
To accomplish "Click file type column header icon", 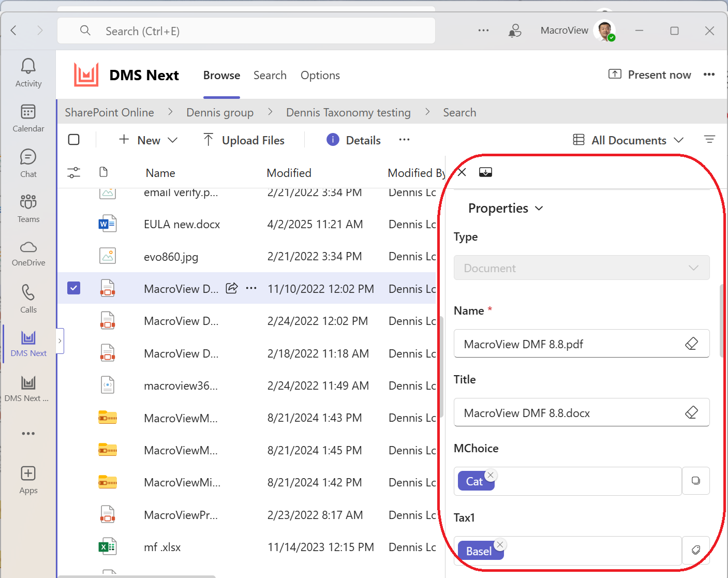I will click(103, 172).
